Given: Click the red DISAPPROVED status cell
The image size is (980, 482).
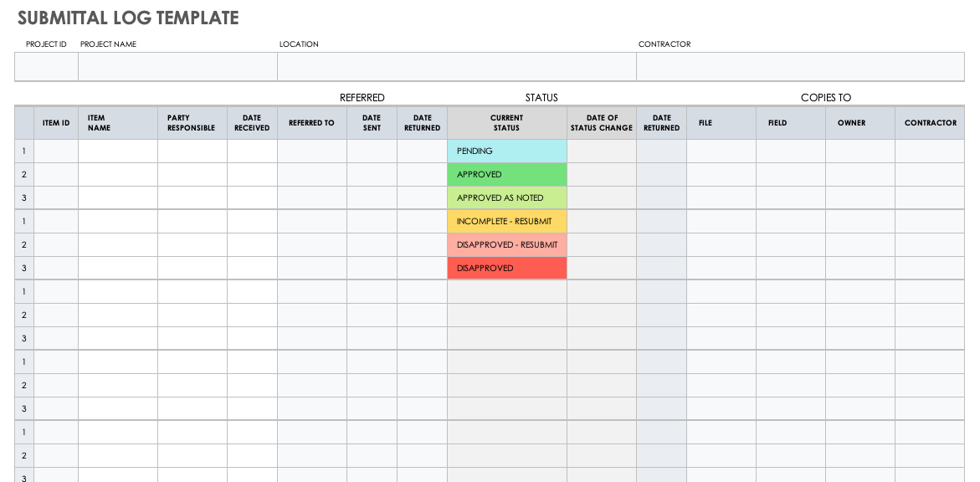Looking at the screenshot, I should click(507, 269).
